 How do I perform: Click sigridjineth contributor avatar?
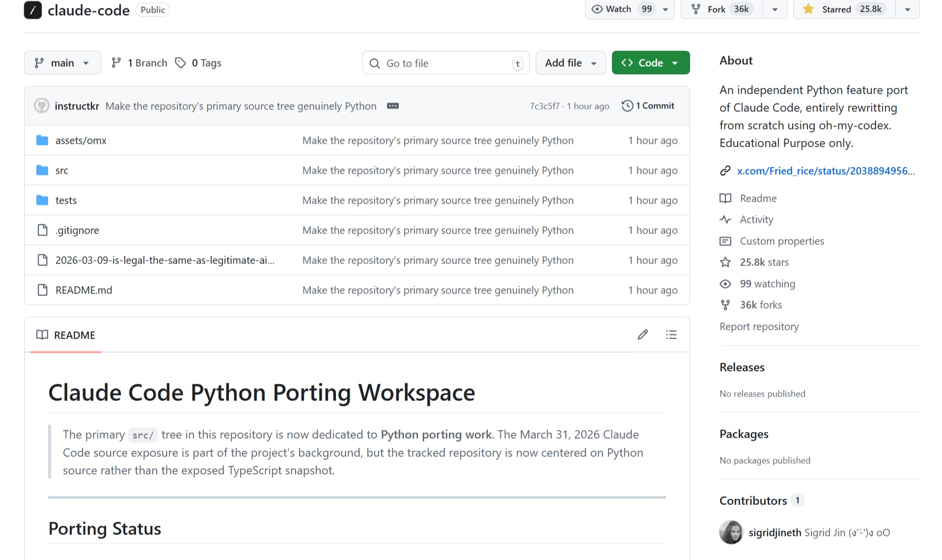731,532
